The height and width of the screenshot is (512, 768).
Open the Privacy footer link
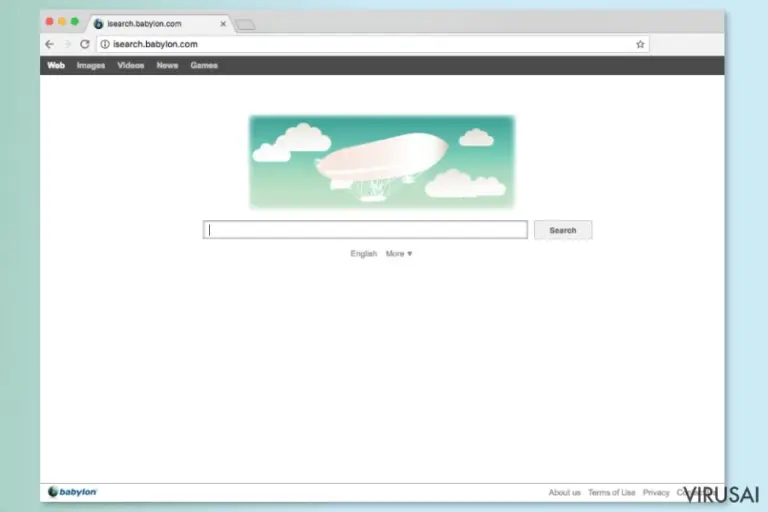[x=656, y=492]
